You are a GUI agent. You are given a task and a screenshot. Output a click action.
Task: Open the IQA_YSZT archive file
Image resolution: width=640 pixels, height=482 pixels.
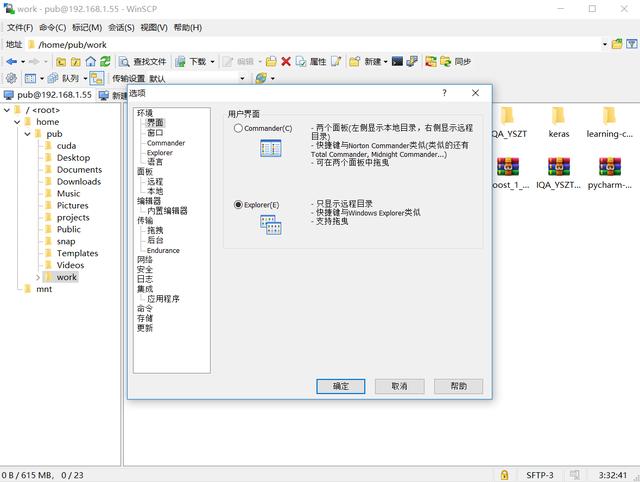tap(558, 173)
